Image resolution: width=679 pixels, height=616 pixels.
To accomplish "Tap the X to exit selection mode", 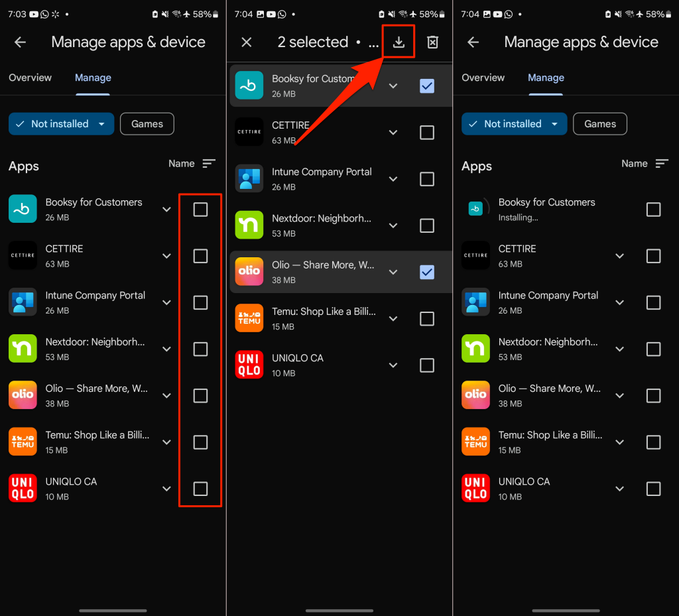I will (246, 41).
